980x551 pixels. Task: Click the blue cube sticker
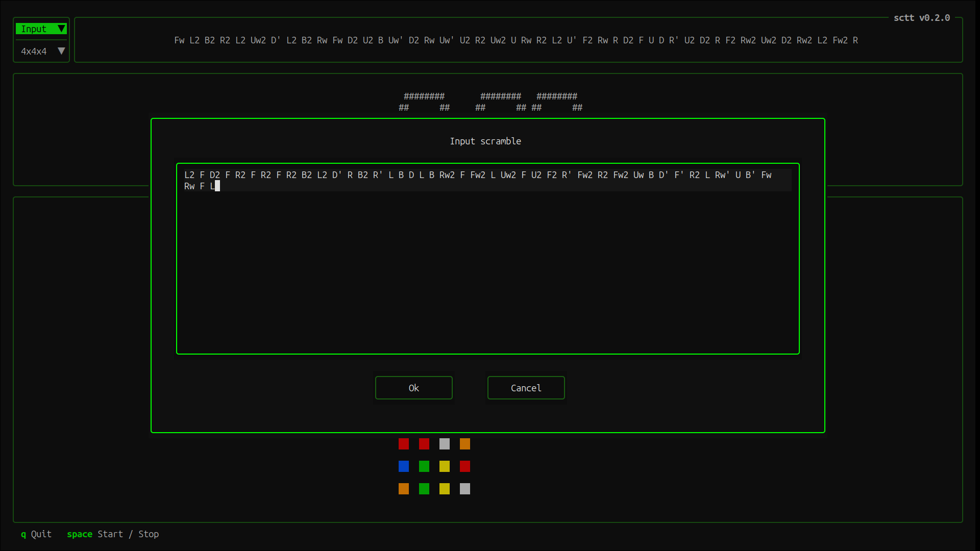click(404, 466)
